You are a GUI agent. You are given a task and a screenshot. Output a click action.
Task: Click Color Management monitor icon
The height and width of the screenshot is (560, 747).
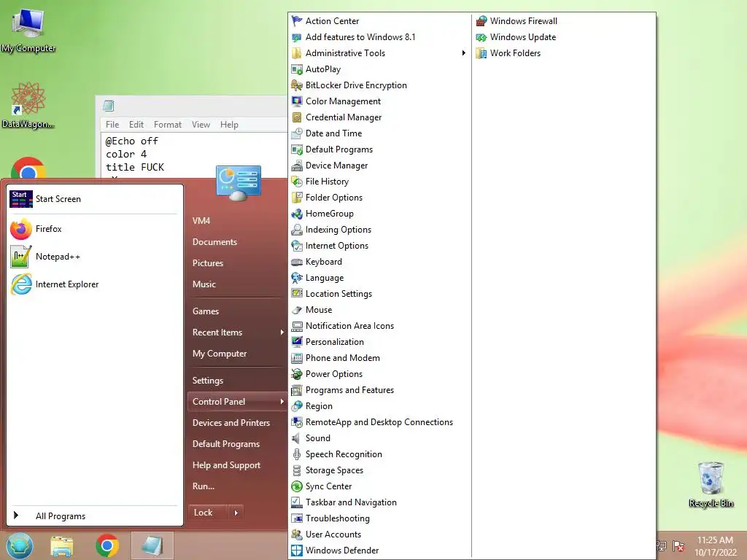[x=297, y=101]
